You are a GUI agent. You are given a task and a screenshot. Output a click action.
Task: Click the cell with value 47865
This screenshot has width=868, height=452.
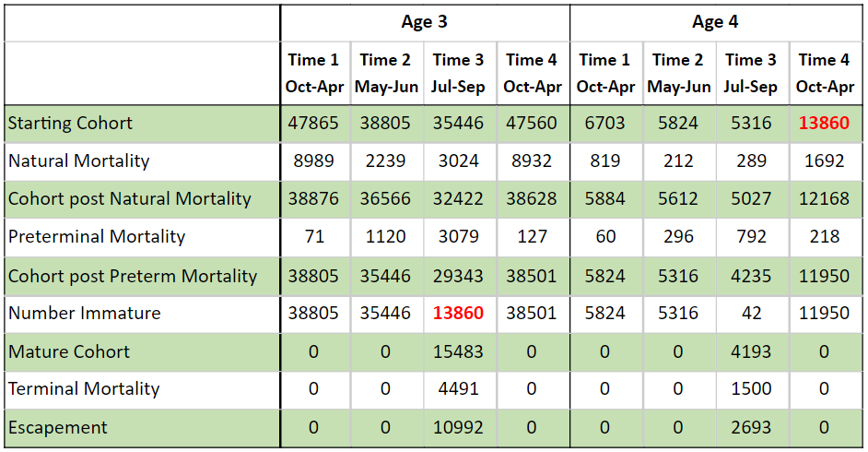coord(313,123)
